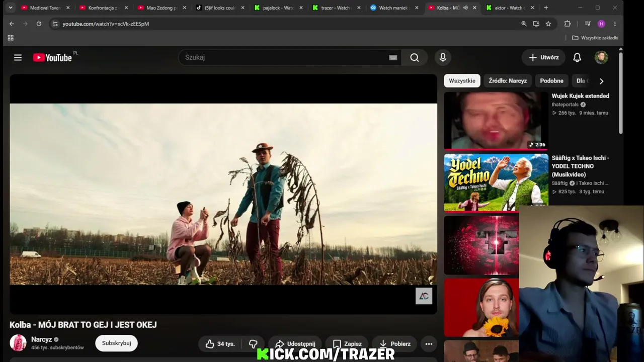
Task: Open the on-screen keyboard in search box
Action: coord(393,57)
